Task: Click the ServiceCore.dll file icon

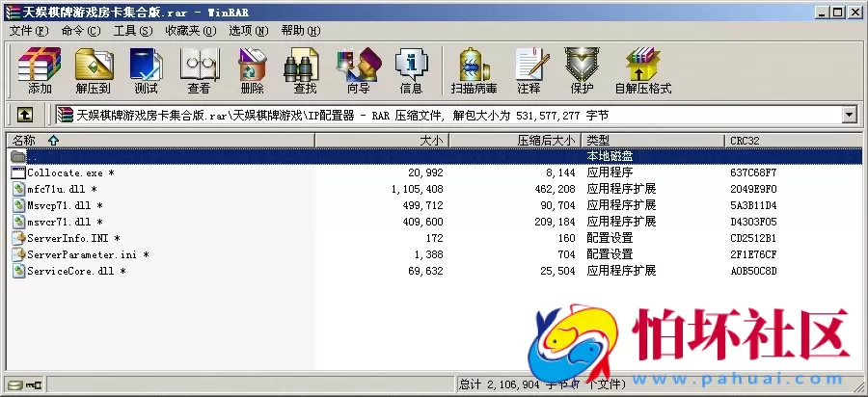Action: point(18,271)
